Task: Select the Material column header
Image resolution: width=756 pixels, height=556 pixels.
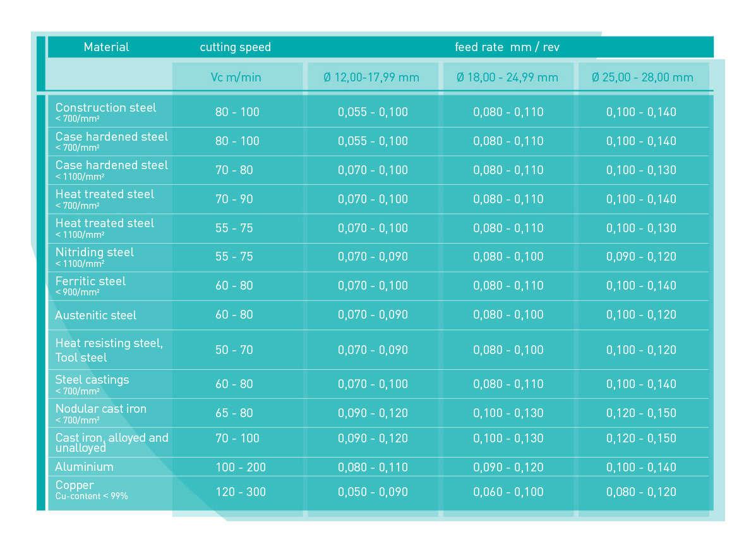Action: tap(106, 47)
